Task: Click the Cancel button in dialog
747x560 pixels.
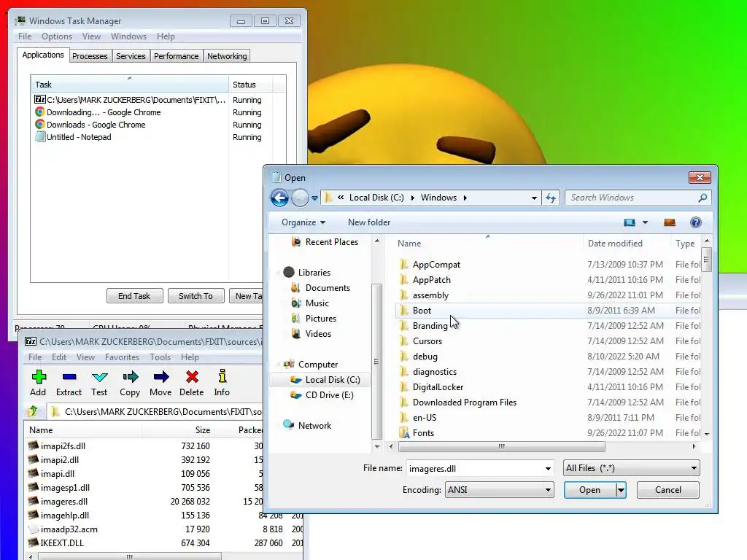Action: point(668,490)
